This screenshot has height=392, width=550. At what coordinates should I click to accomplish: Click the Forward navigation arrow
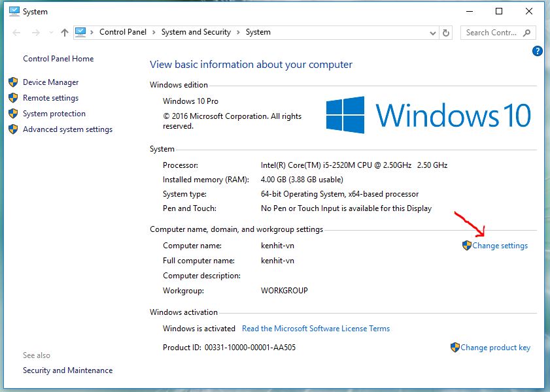click(x=35, y=33)
